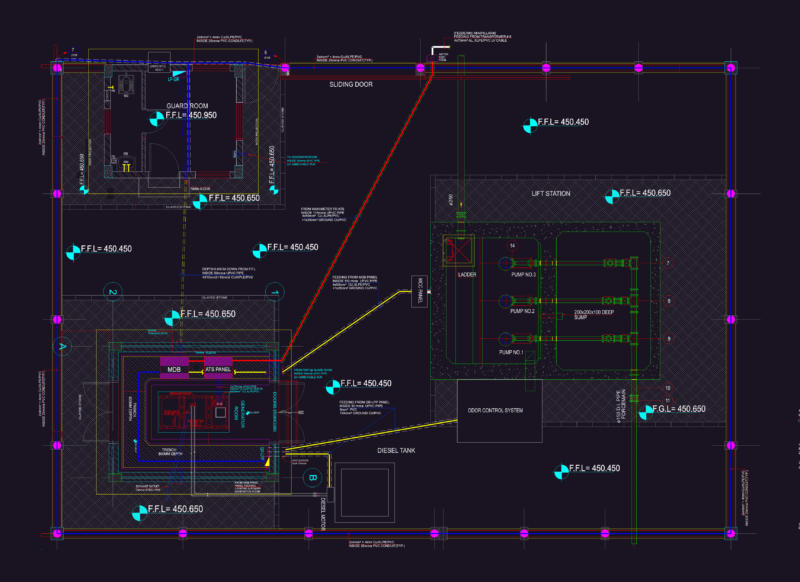
Task: Click the magenta MDB panel block
Action: coord(174,369)
